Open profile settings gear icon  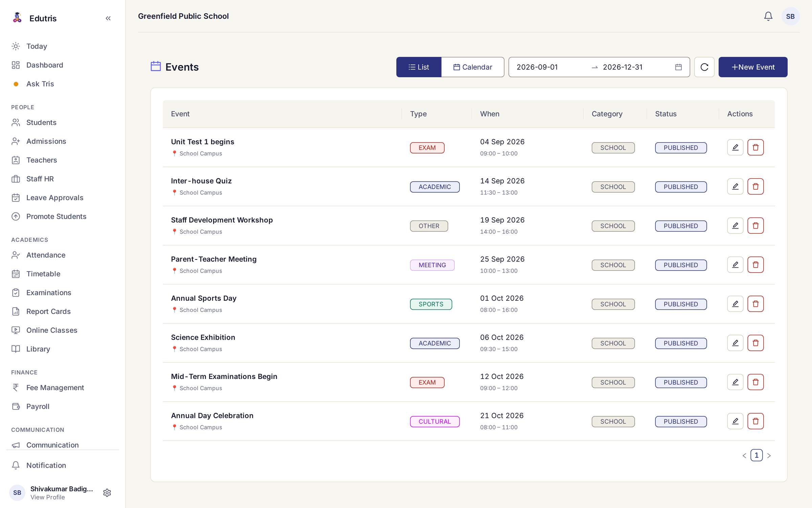(107, 493)
